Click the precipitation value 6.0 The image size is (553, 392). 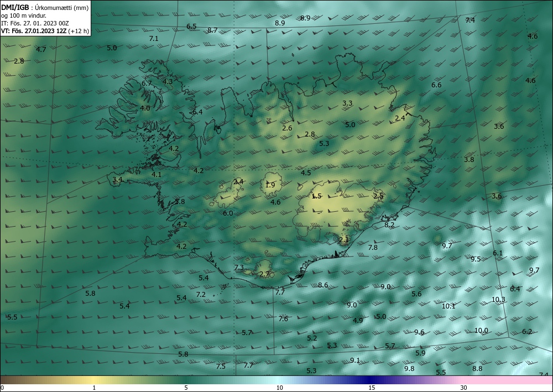tap(228, 213)
